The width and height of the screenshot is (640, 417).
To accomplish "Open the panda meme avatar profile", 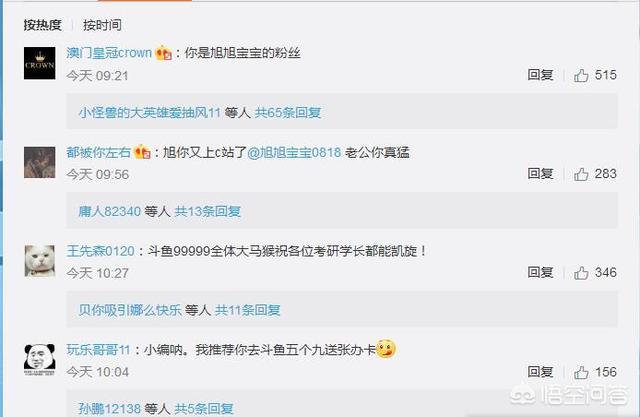I will click(x=40, y=359).
